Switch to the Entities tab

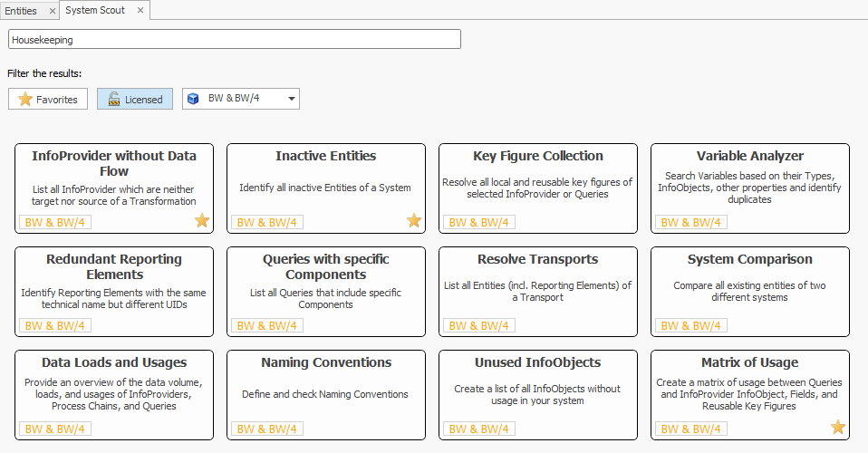click(21, 11)
